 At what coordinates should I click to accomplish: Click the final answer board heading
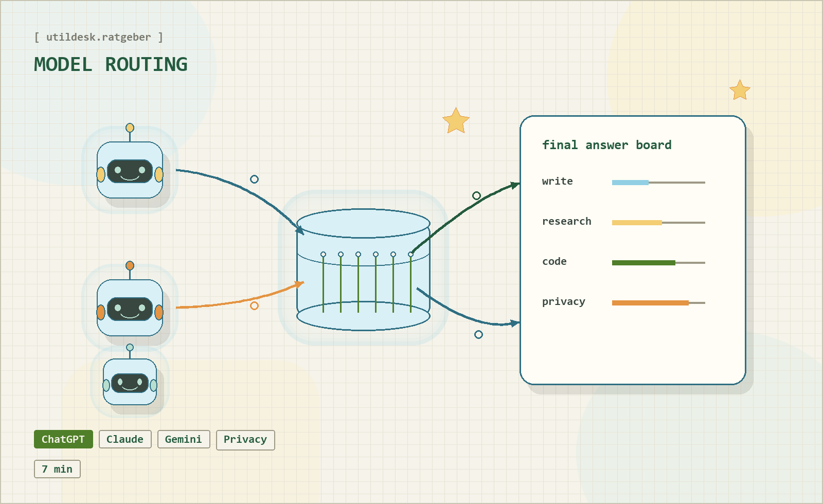[x=606, y=145]
